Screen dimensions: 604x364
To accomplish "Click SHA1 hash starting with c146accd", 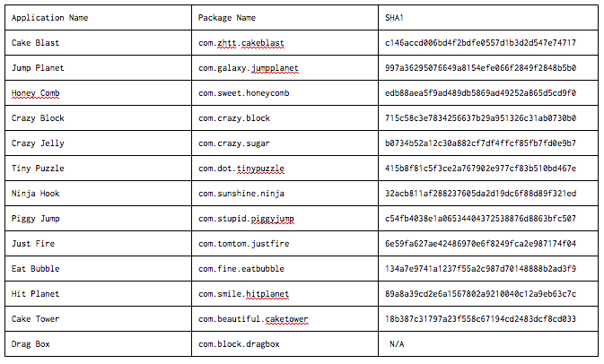I will coord(480,43).
